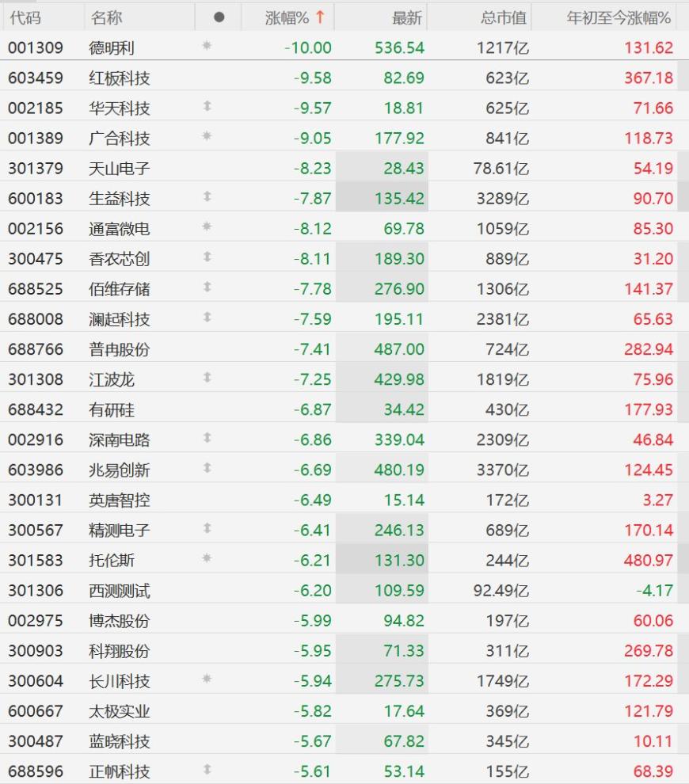Sort by 年初至今涨幅% column header

[619, 18]
